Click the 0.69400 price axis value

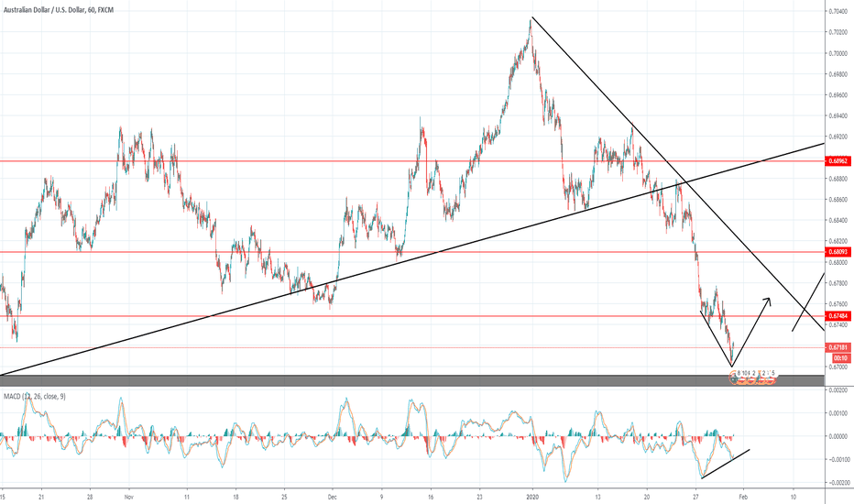click(838, 116)
